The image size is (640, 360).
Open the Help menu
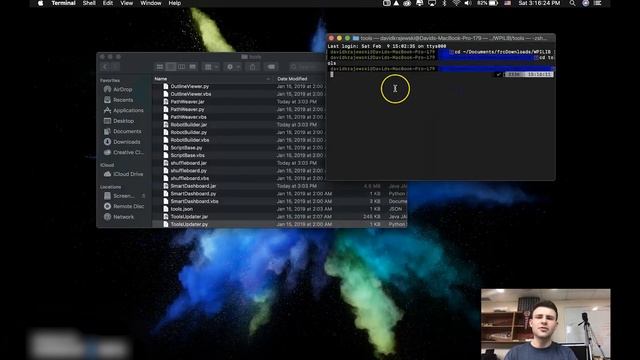click(x=175, y=3)
